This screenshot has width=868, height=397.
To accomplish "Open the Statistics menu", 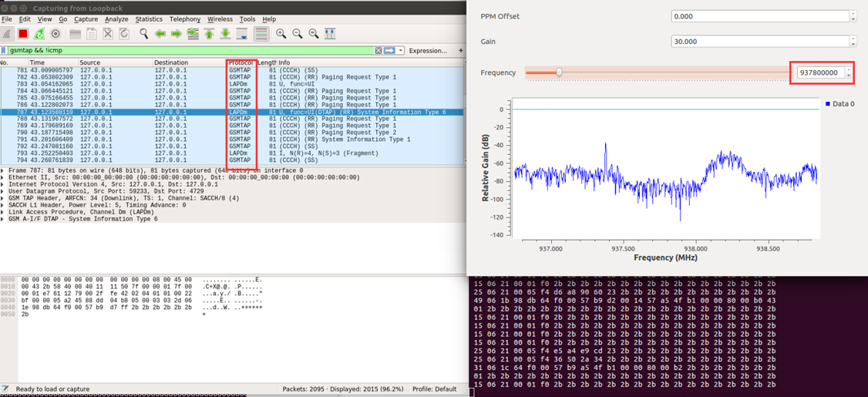I will click(149, 19).
